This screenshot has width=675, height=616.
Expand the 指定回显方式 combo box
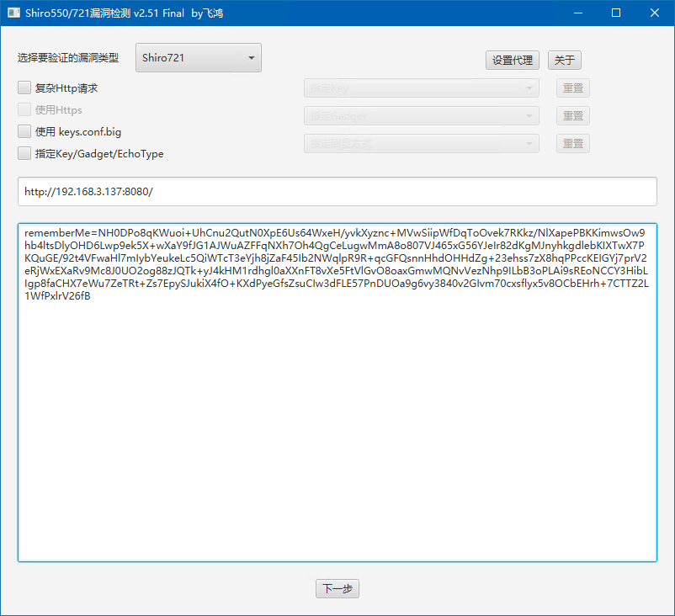pos(422,144)
